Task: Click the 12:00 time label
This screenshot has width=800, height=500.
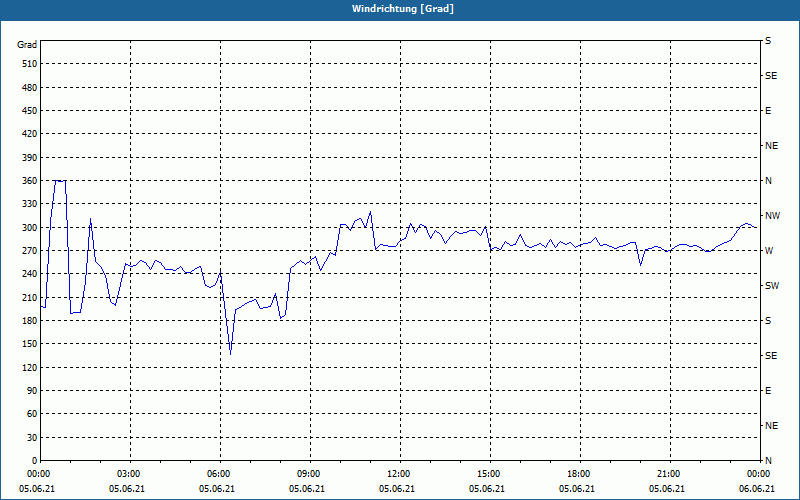Action: (x=398, y=474)
